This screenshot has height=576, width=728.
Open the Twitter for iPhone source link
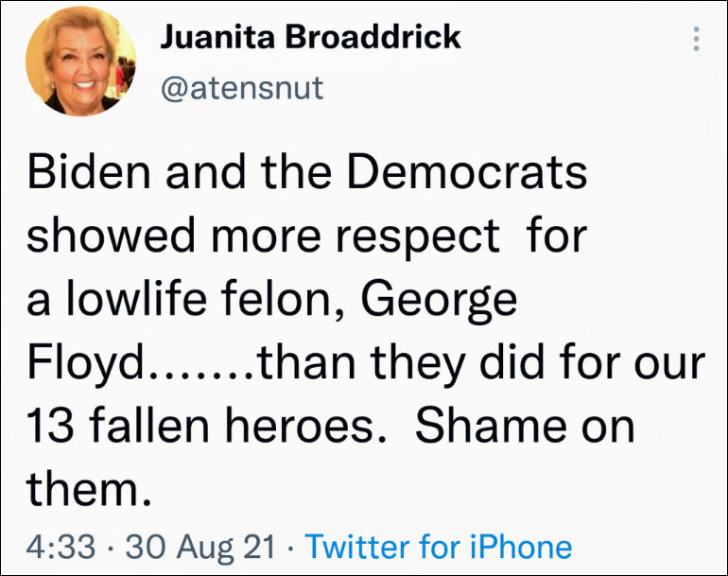pos(439,546)
